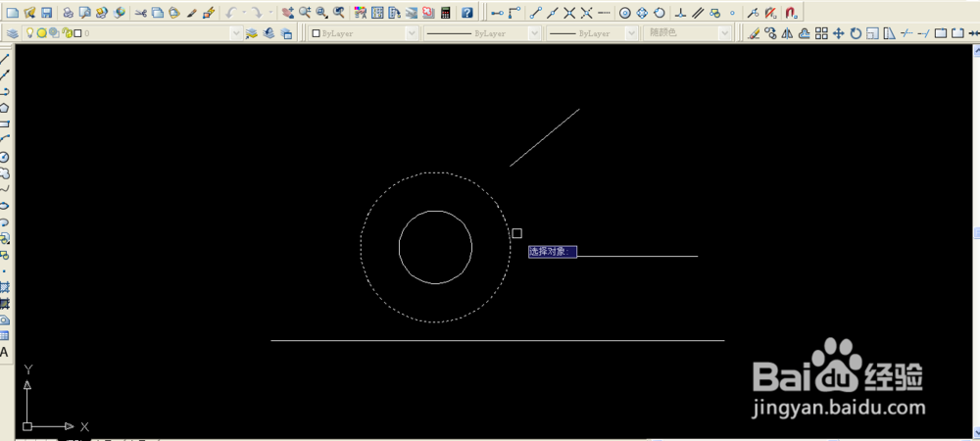Click the Layer Previous icon
The width and height of the screenshot is (980, 441).
pos(269,33)
